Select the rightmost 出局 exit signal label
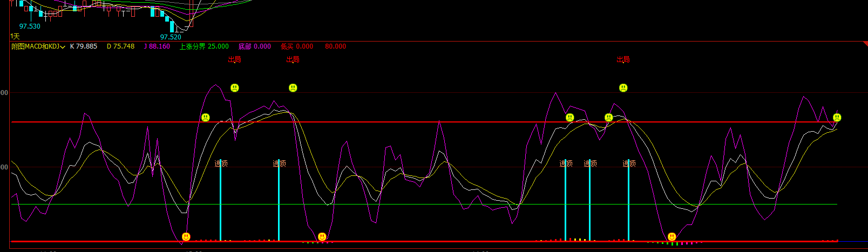The height and width of the screenshot is (252, 868). coord(623,59)
